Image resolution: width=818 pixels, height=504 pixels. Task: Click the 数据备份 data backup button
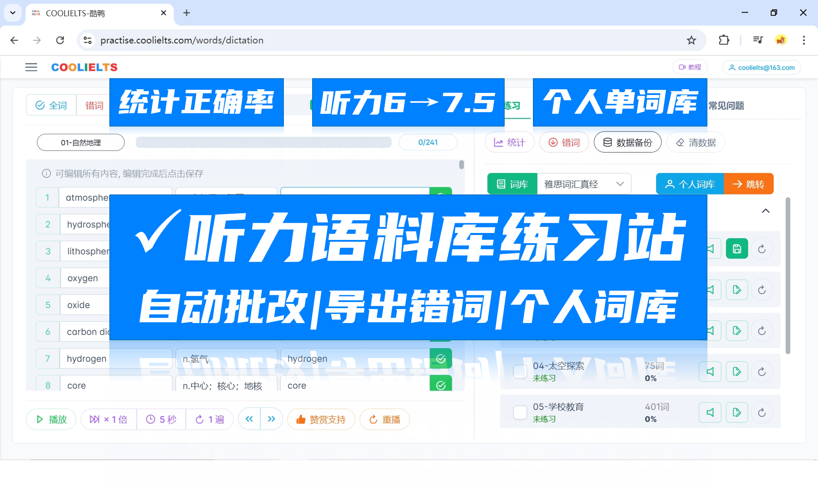(628, 142)
